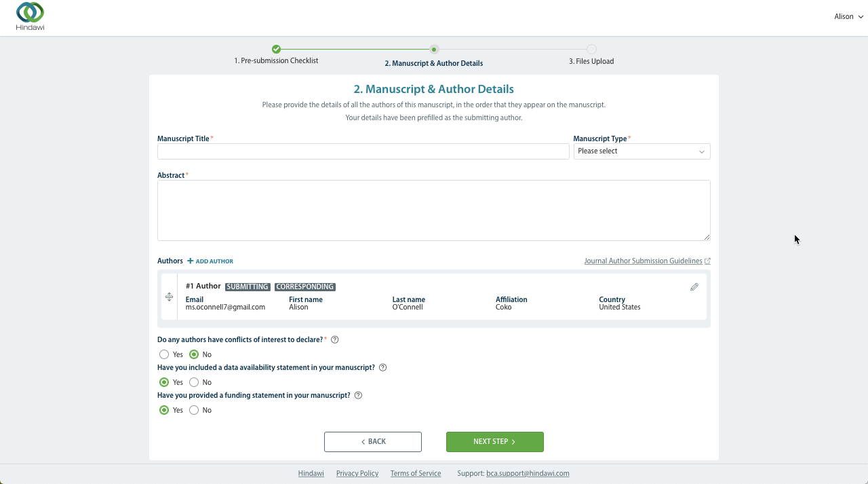Click the #1 Author heading
Image resolution: width=868 pixels, height=484 pixels.
coord(203,286)
